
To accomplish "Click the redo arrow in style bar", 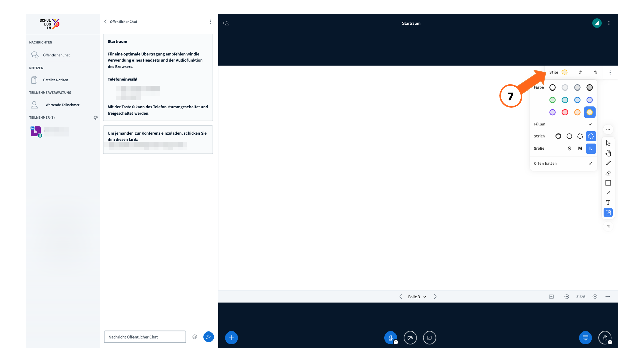I will coord(580,72).
